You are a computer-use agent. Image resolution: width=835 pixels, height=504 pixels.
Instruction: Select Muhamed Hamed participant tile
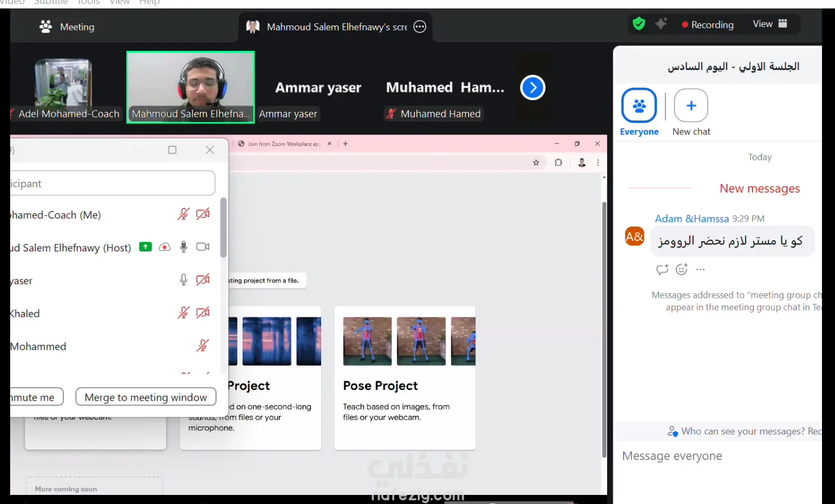pyautogui.click(x=445, y=88)
